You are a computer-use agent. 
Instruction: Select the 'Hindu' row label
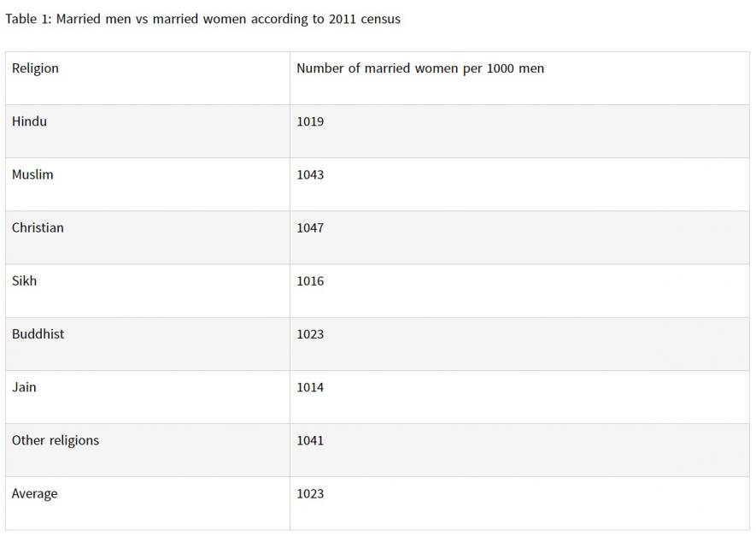[29, 121]
